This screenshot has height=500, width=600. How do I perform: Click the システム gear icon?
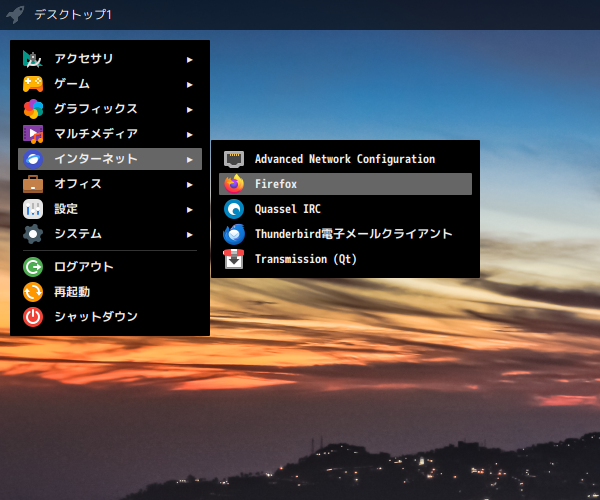[33, 234]
